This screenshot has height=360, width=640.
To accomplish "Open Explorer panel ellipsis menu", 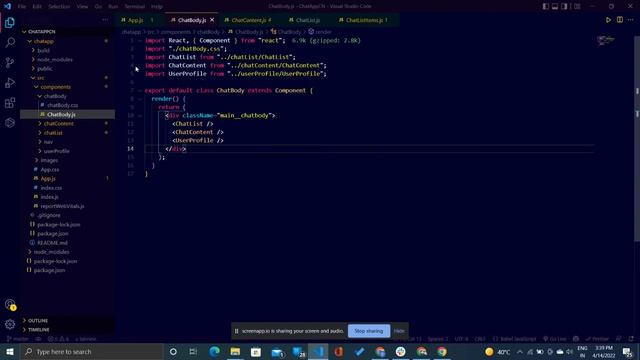I will coord(105,20).
